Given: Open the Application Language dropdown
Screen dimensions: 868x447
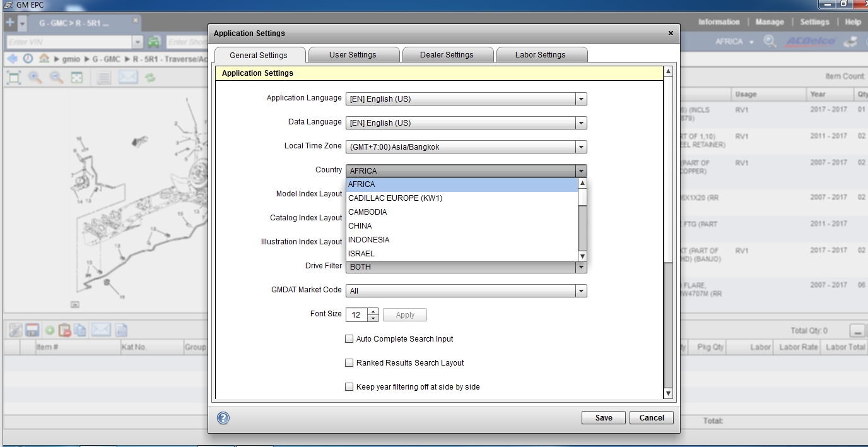Looking at the screenshot, I should point(466,99).
